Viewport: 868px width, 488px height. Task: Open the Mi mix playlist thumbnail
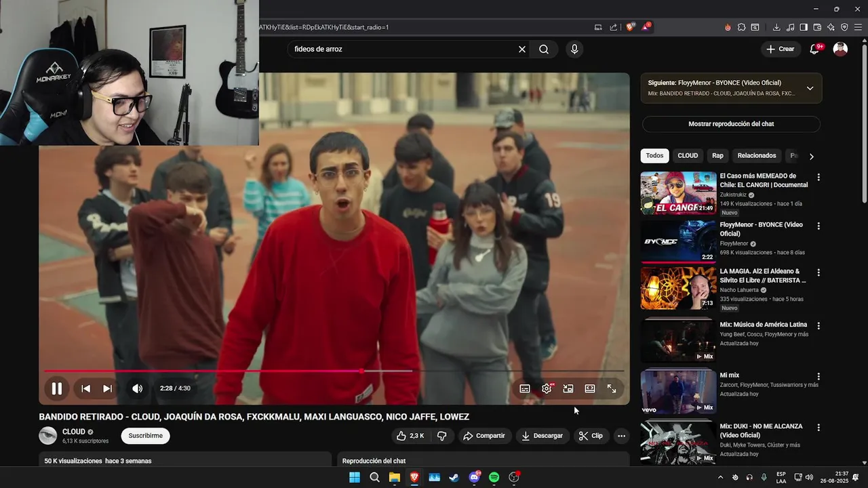[679, 391]
